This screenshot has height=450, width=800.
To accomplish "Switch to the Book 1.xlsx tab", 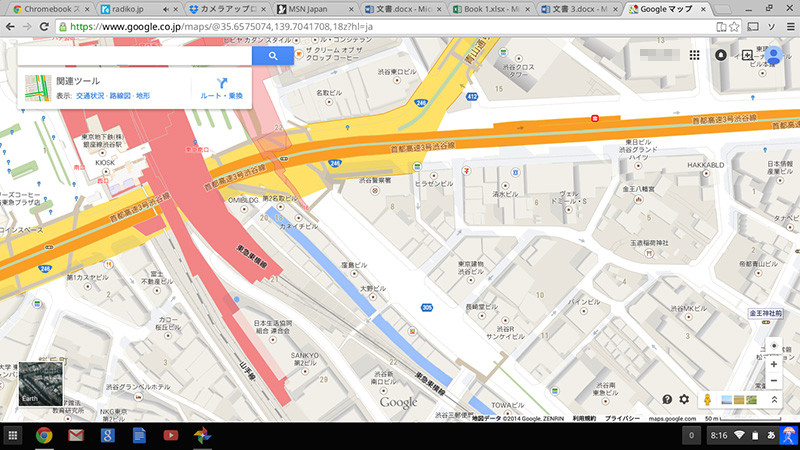I will [490, 9].
